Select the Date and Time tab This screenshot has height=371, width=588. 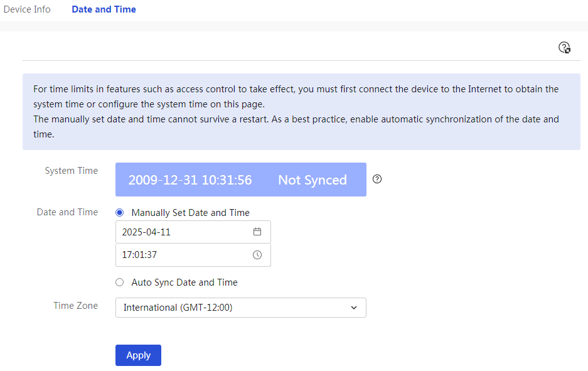[x=104, y=9]
